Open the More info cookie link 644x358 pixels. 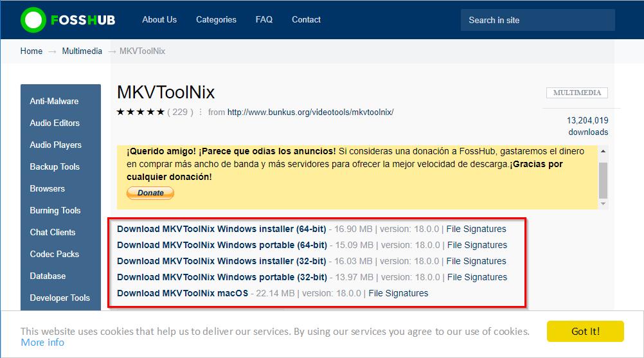point(42,343)
